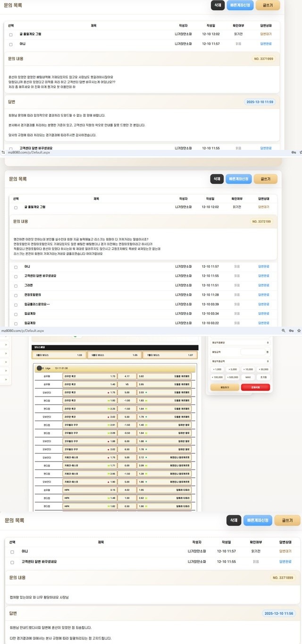This screenshot has height=644, width=302.
Task: Add + 10,000 to the bet amount
Action: (248, 369)
